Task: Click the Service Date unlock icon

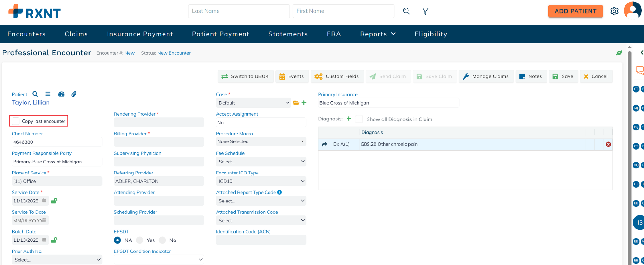Action: pyautogui.click(x=54, y=201)
